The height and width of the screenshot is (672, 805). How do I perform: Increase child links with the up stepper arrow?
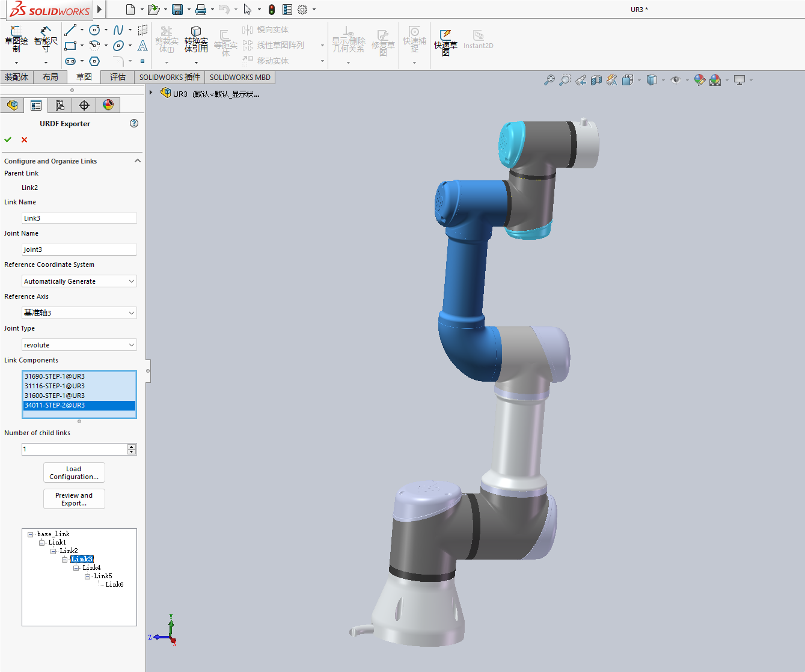(x=131, y=446)
